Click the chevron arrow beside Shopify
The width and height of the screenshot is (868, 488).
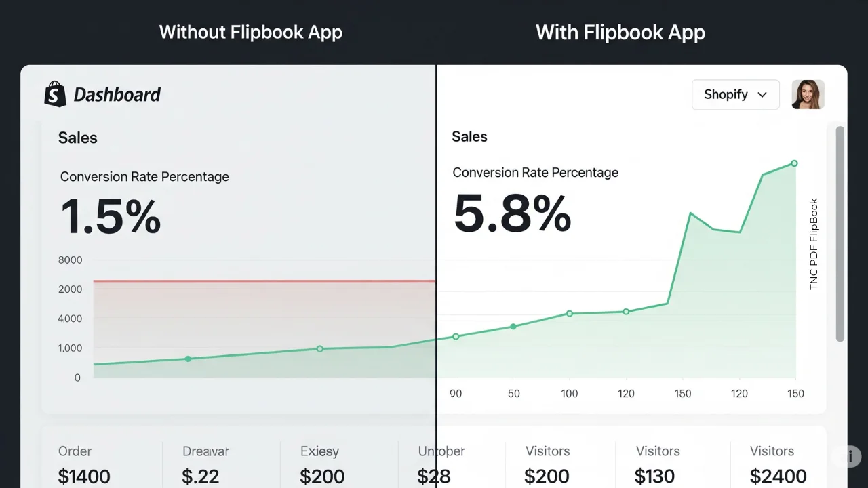[x=762, y=95]
